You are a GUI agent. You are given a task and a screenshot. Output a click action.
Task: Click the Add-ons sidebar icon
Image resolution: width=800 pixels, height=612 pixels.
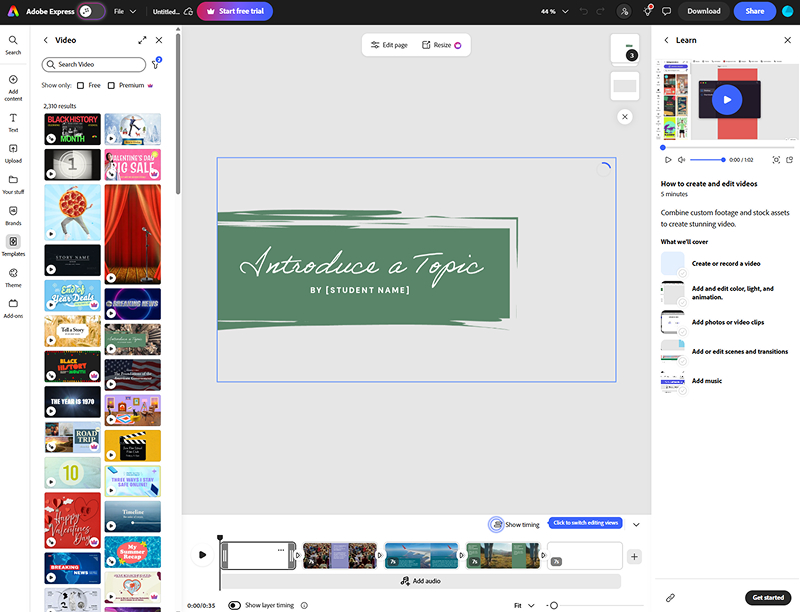point(13,308)
